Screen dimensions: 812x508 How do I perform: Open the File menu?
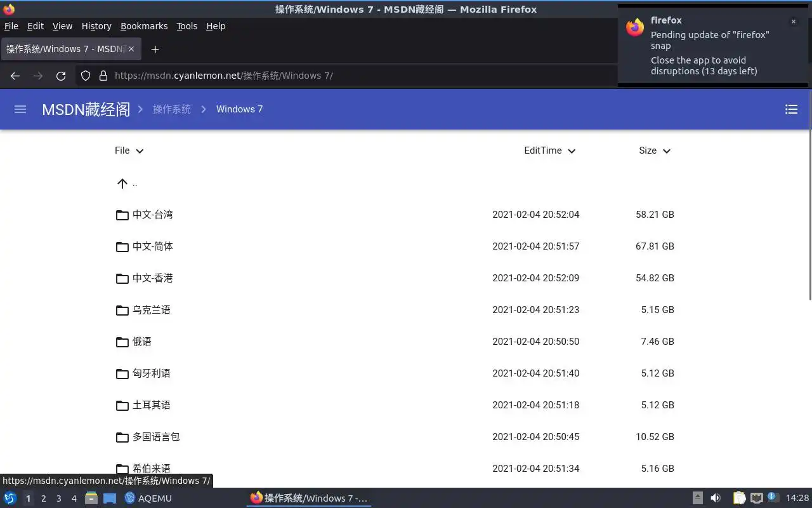(11, 26)
